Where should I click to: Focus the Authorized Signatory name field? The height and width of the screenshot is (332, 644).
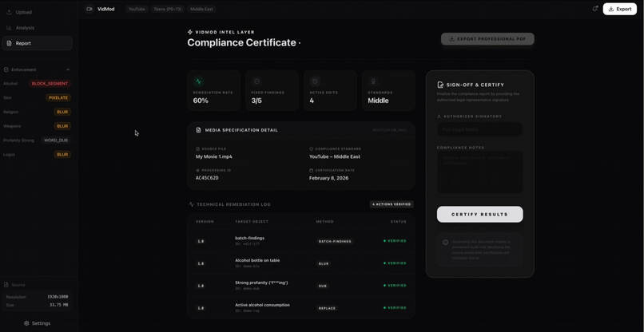[x=479, y=129]
